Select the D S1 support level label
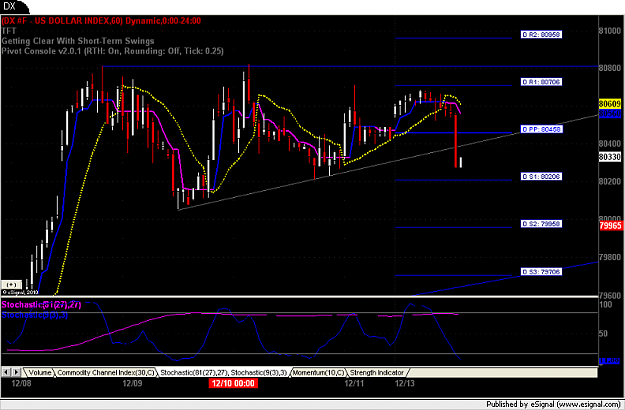625x410 pixels. tap(541, 177)
